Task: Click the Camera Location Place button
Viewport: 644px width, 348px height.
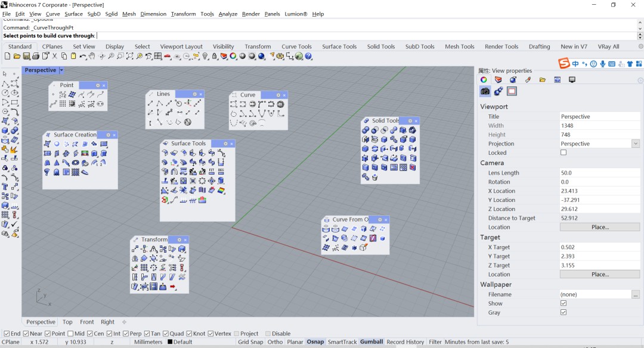Action: [x=600, y=227]
